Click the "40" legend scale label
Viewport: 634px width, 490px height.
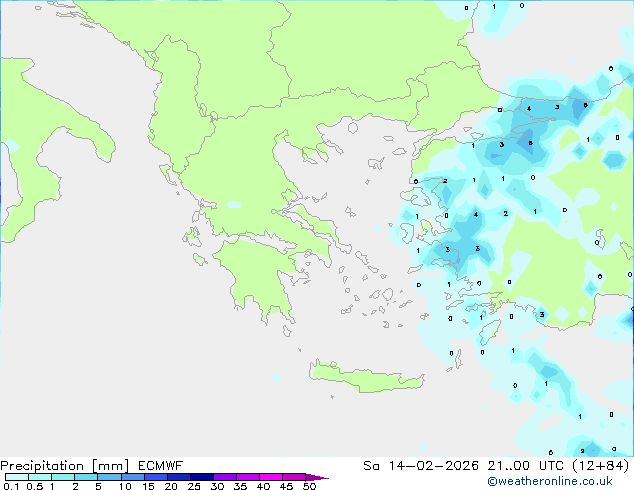click(263, 486)
